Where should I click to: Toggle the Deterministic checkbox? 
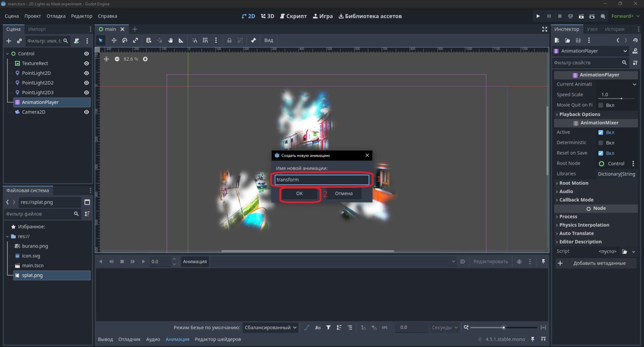(601, 142)
